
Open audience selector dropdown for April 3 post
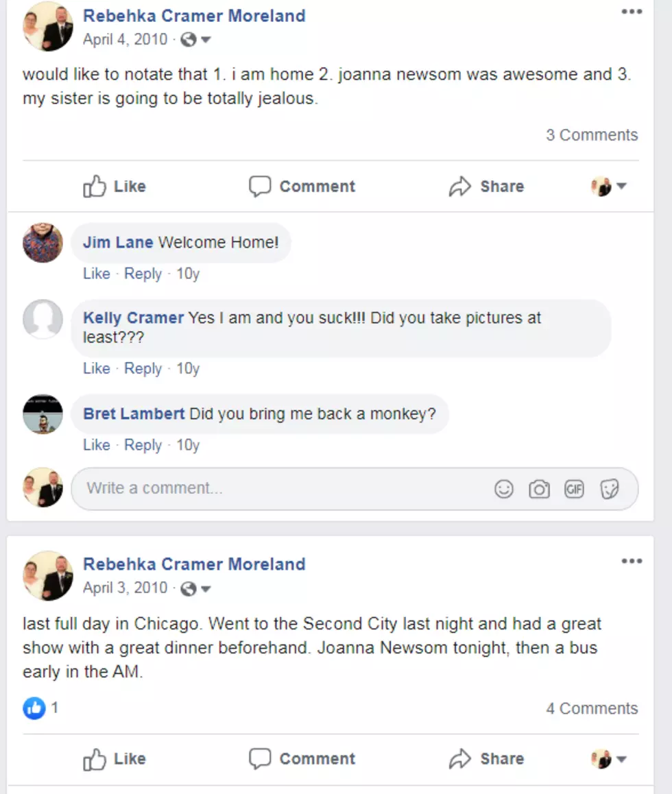click(196, 588)
